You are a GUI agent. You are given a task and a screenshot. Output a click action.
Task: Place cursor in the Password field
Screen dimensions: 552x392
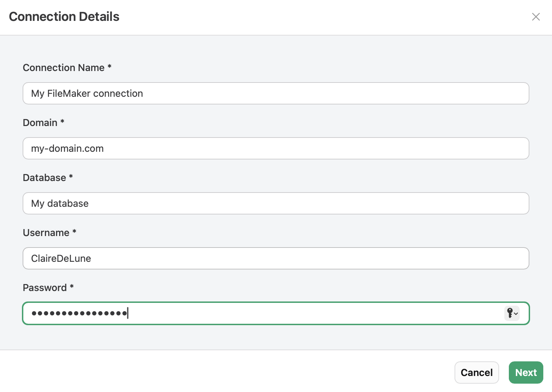coord(244,313)
